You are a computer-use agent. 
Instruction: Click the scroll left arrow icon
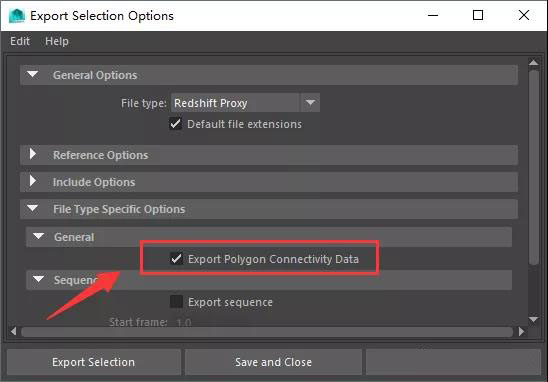click(14, 331)
